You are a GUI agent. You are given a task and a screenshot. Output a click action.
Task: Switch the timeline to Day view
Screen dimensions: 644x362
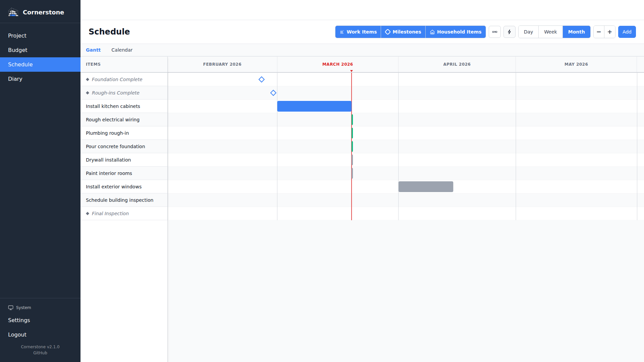(x=528, y=32)
